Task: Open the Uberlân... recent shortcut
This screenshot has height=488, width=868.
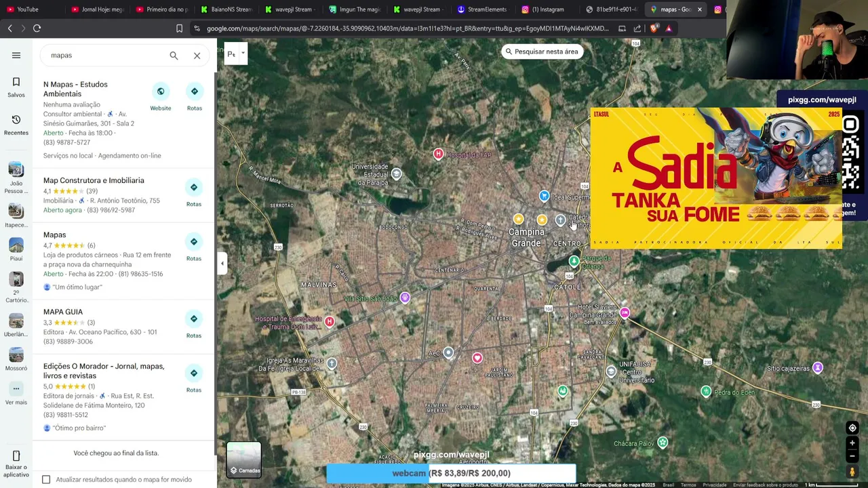Action: [x=16, y=325]
